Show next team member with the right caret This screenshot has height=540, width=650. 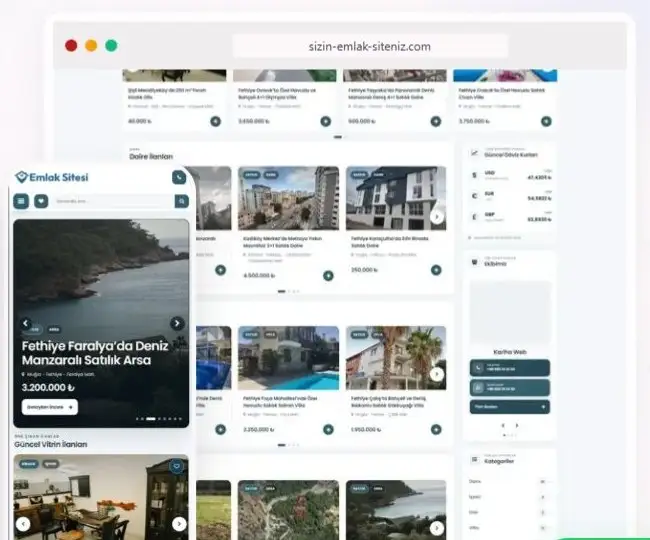(517, 426)
